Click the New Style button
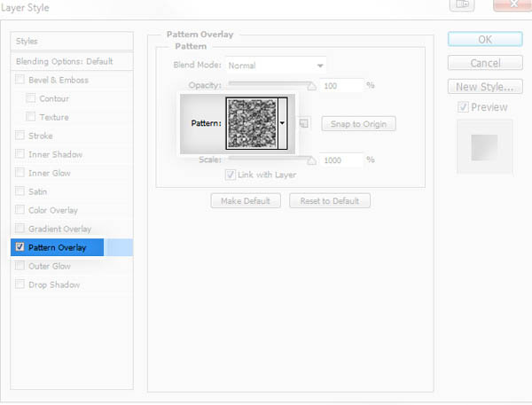Viewport: 532px width, 405px height. pos(484,87)
